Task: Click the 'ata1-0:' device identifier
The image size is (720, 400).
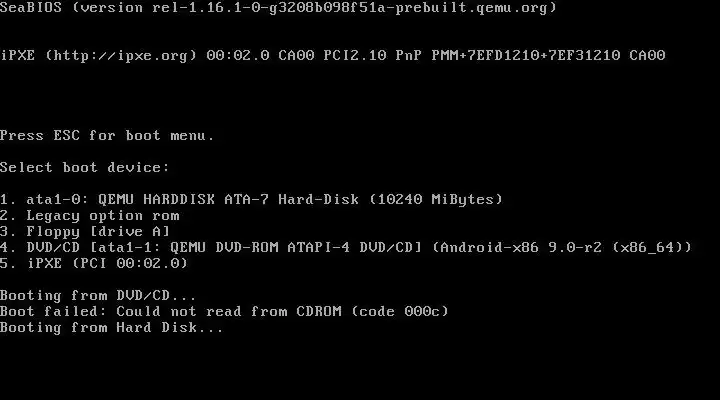Action: click(57, 199)
